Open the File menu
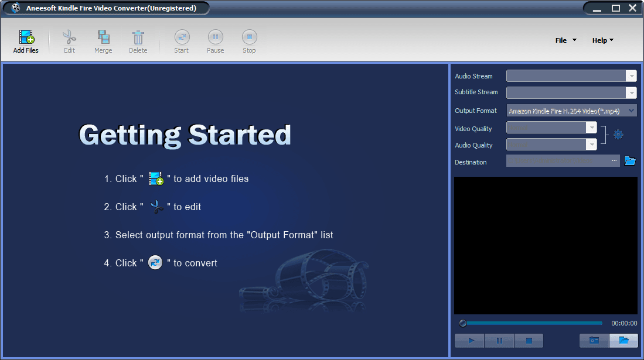Image resolution: width=644 pixels, height=360 pixels. point(565,40)
